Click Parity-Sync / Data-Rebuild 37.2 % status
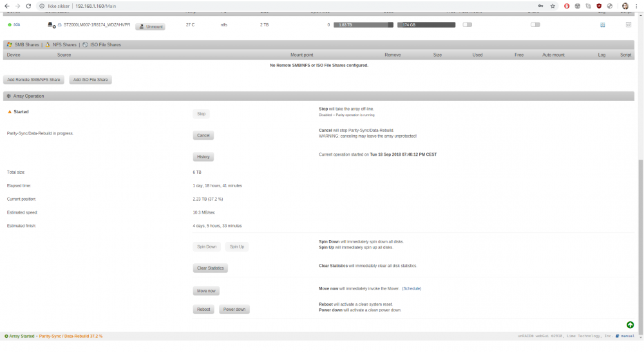Viewport: 644px width, 352px height. [x=71, y=337]
